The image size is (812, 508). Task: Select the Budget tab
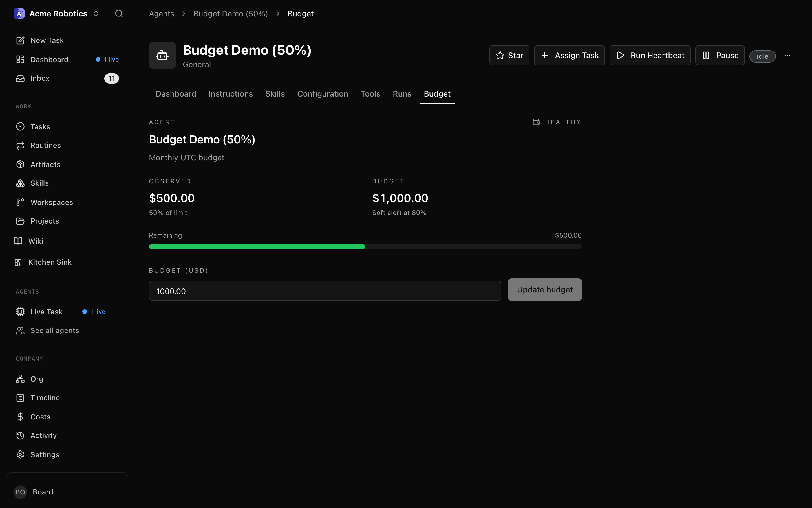pyautogui.click(x=437, y=94)
